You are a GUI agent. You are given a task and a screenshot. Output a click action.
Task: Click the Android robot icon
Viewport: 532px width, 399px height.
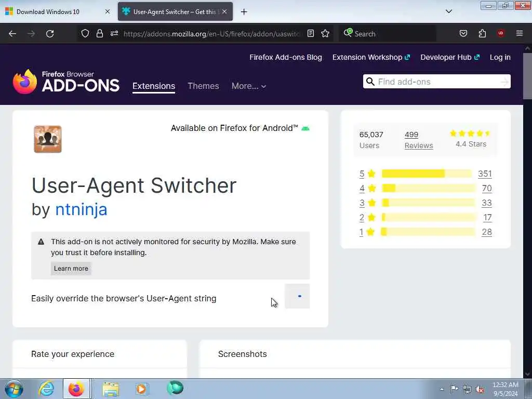click(x=305, y=128)
